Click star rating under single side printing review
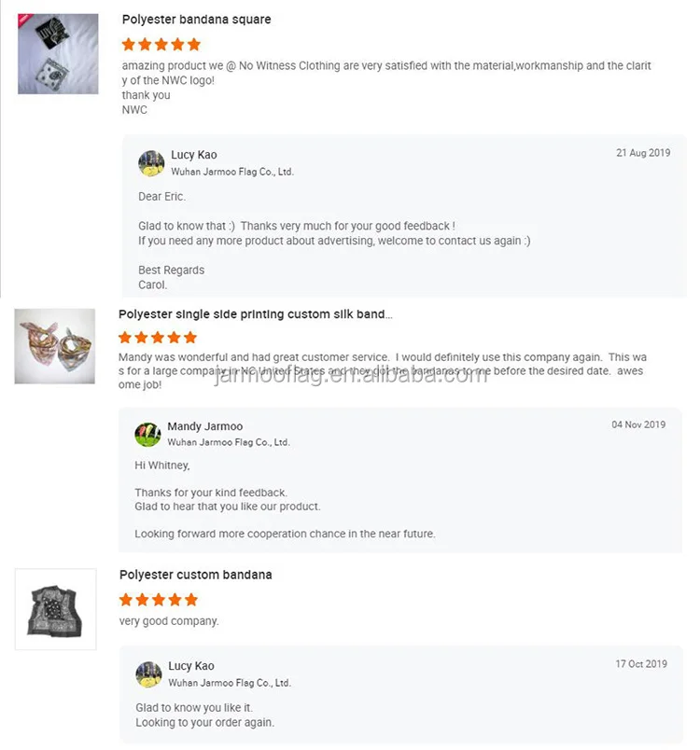This screenshot has height=750, width=700. pyautogui.click(x=158, y=338)
